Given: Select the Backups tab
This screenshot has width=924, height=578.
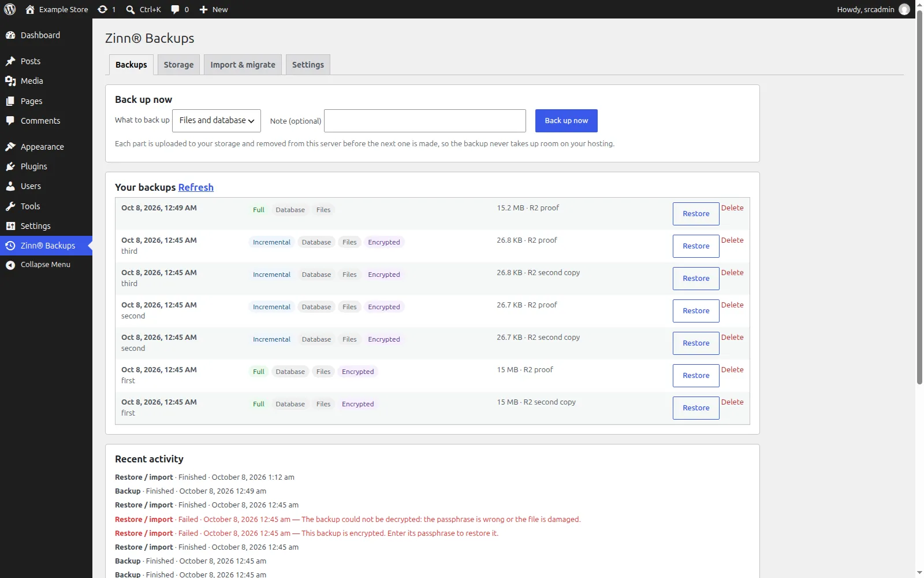Looking at the screenshot, I should tap(131, 65).
